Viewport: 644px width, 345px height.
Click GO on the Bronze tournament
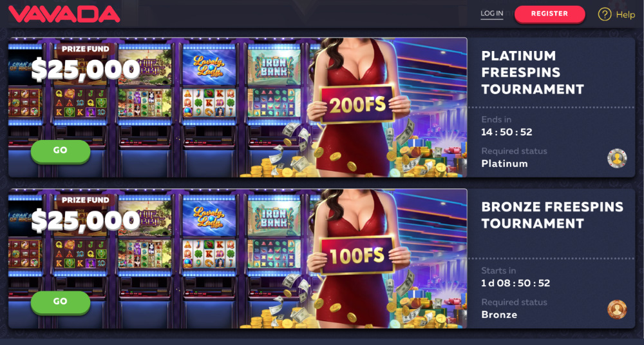(x=61, y=302)
